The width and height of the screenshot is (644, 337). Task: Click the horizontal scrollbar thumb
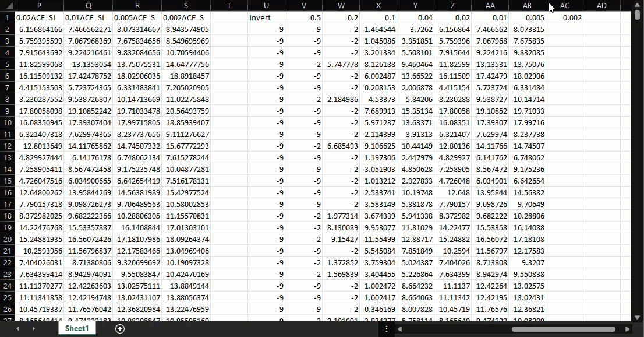coord(562,329)
